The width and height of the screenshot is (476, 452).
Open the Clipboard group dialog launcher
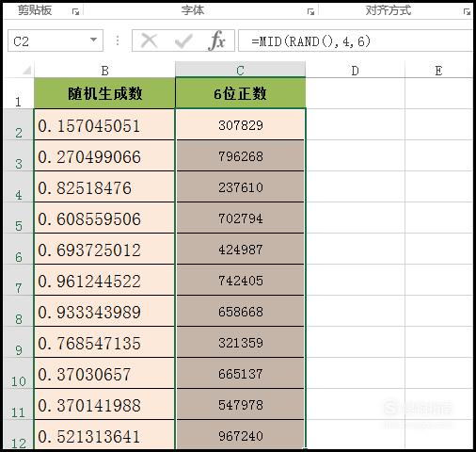(x=75, y=12)
